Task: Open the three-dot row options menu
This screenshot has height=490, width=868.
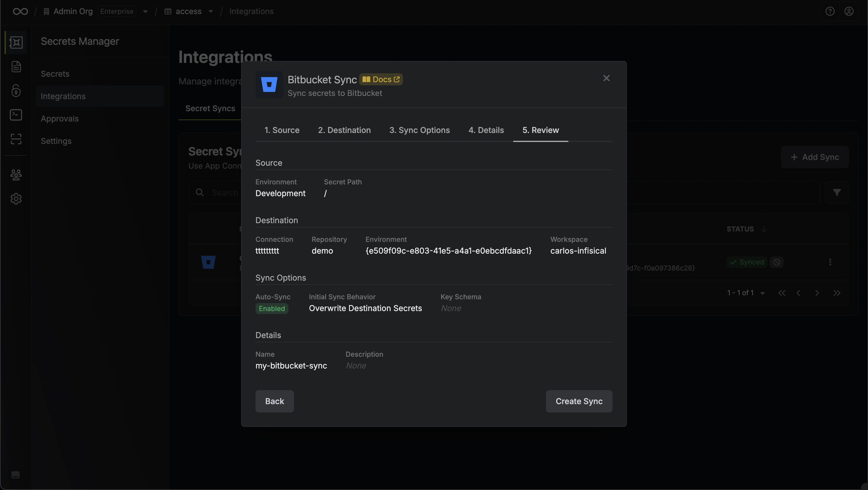Action: point(830,262)
